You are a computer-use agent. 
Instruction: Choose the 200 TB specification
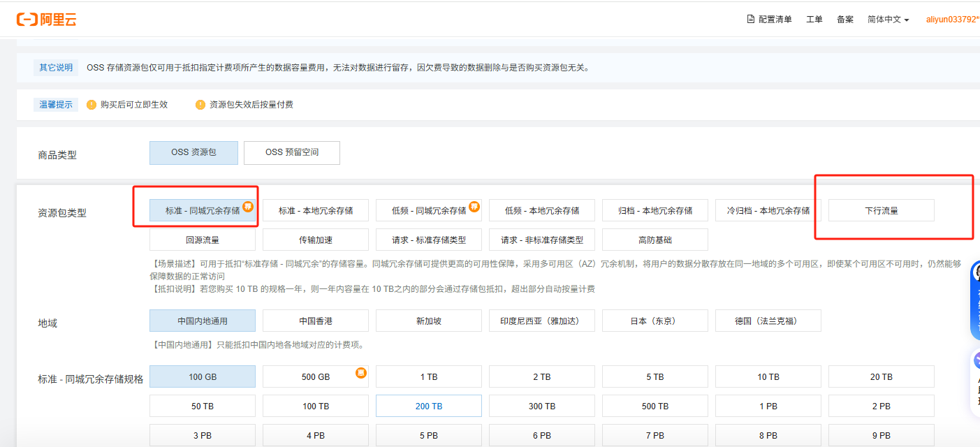[429, 406]
